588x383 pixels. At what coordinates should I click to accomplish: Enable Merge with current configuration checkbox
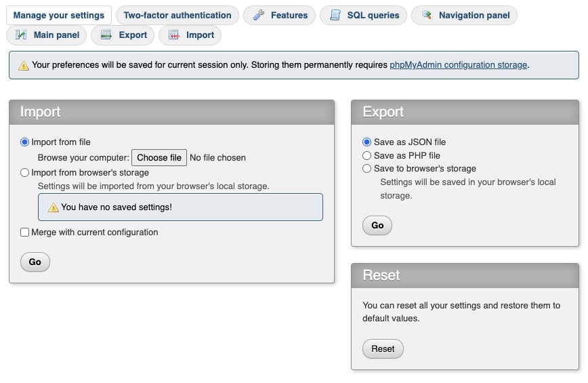(25, 233)
